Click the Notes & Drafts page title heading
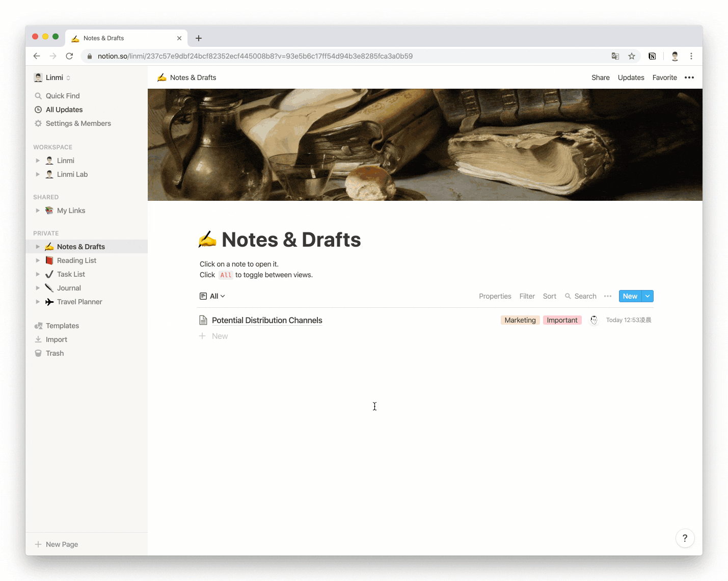Viewport: 728px width, 581px height. tap(291, 240)
